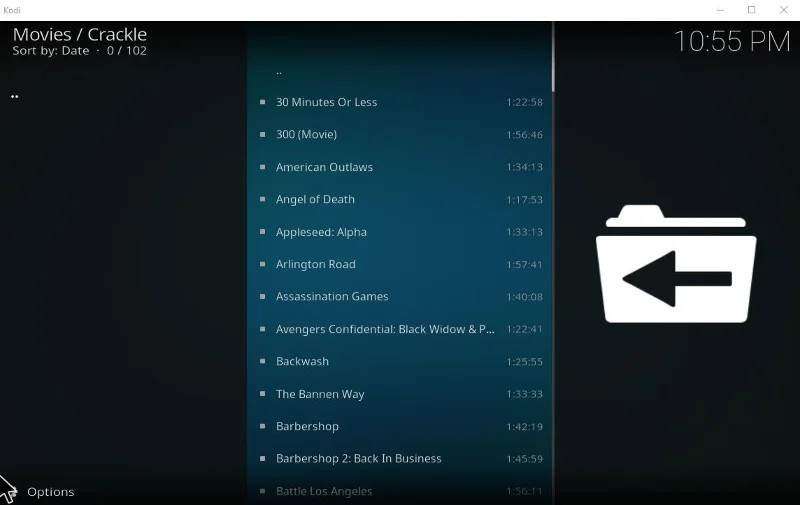The height and width of the screenshot is (505, 800).
Task: Click the ".." item in the left panel
Action: point(15,96)
